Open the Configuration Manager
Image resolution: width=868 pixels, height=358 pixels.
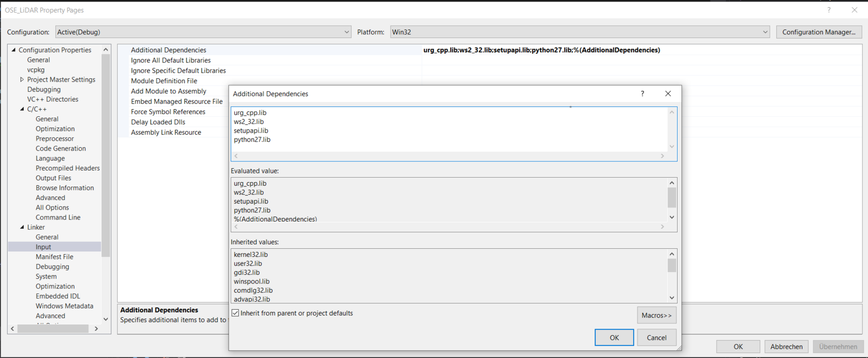click(x=818, y=32)
